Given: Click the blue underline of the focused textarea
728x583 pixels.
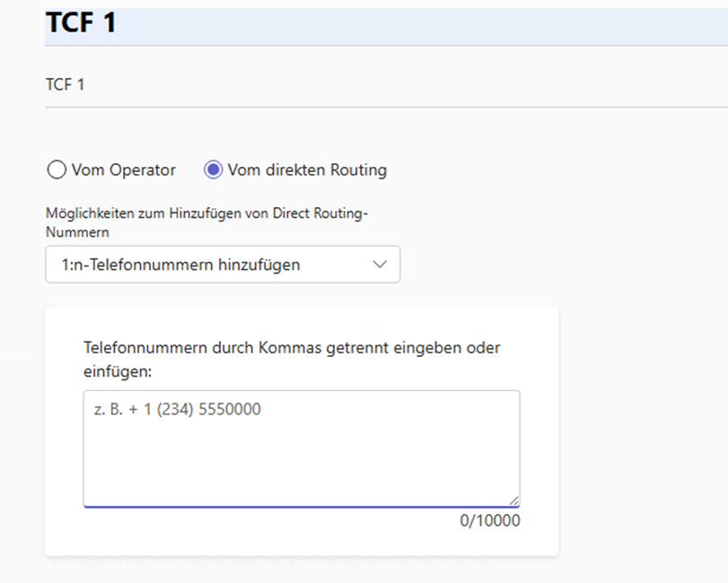Looking at the screenshot, I should coord(302,507).
